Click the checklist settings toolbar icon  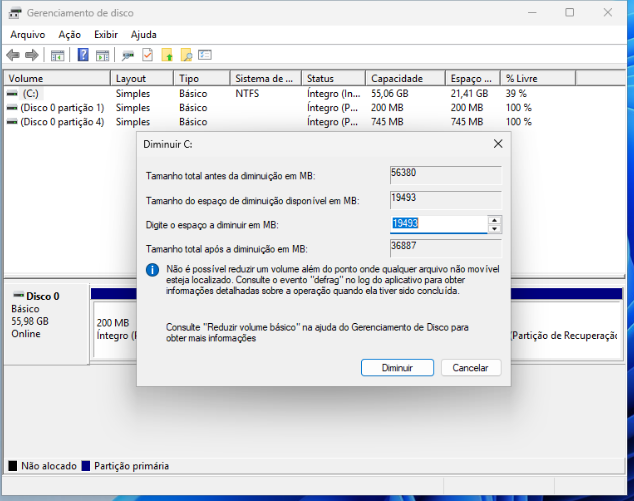click(205, 55)
